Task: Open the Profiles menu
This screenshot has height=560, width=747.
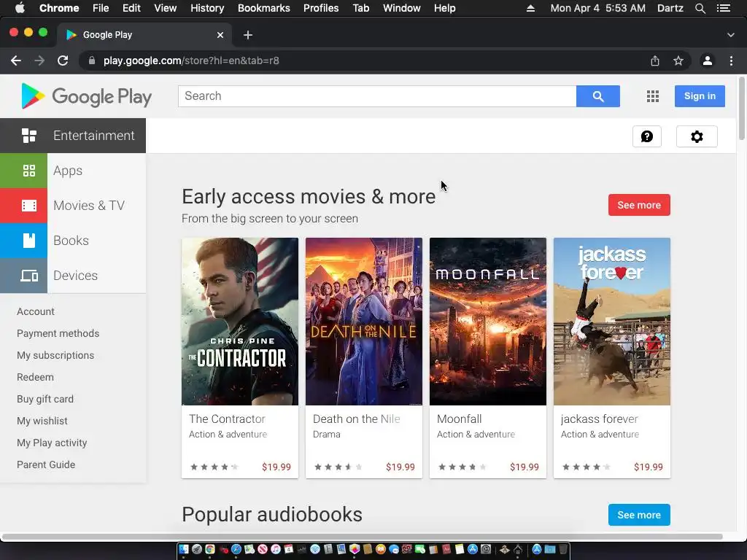Action: pyautogui.click(x=321, y=8)
